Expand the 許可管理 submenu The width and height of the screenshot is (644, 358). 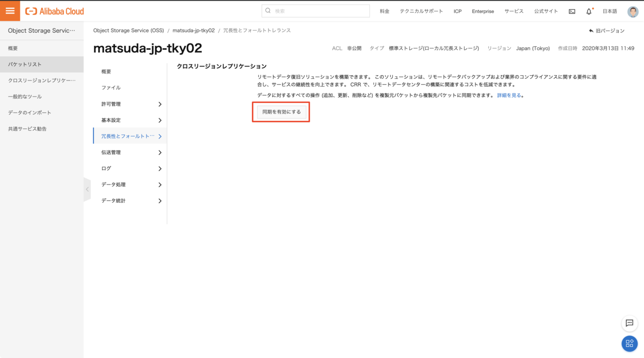(131, 104)
